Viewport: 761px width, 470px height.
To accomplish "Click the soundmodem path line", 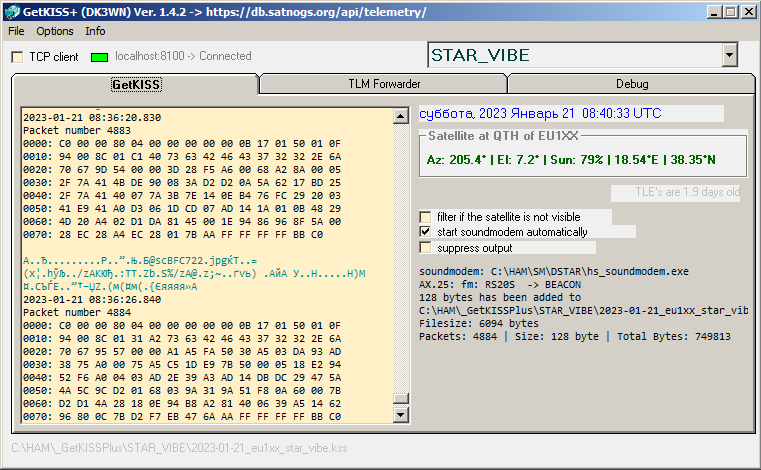I will click(554, 271).
